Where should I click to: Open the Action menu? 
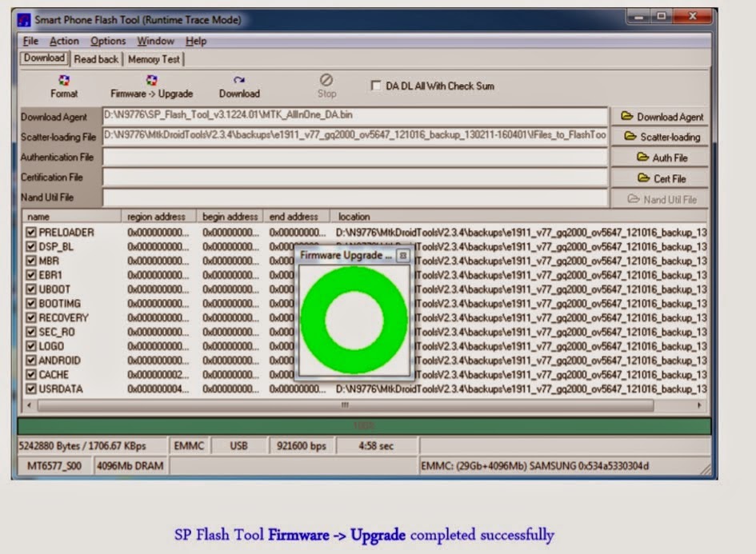(x=64, y=41)
